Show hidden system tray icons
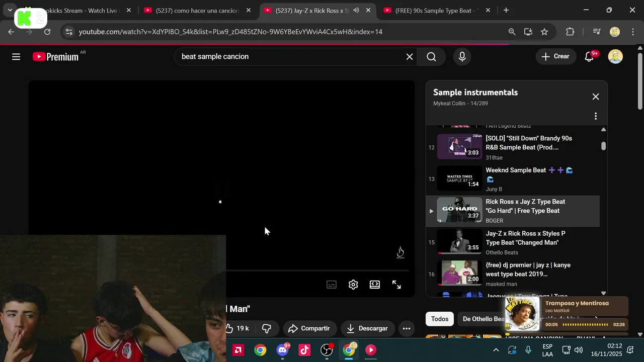Screen dimensions: 644x362 click(x=496, y=350)
